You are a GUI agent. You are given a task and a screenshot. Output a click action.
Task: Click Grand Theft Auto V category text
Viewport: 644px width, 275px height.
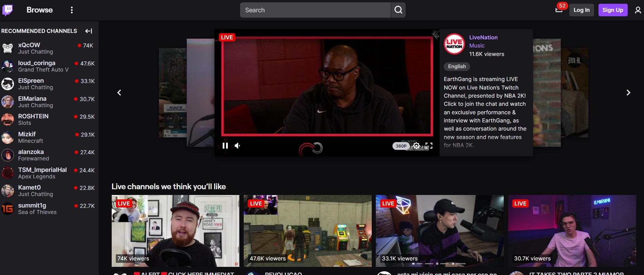point(43,70)
